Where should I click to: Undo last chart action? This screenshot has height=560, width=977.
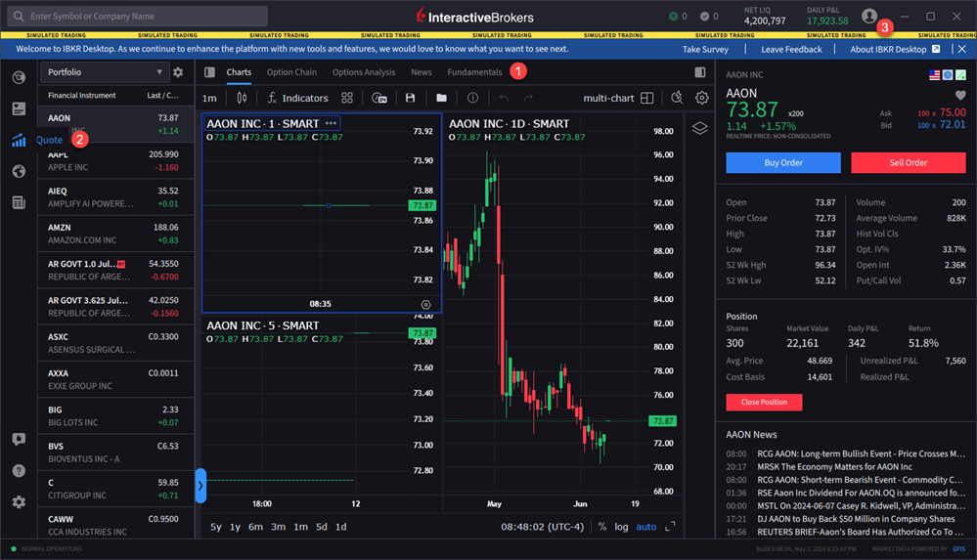[504, 98]
